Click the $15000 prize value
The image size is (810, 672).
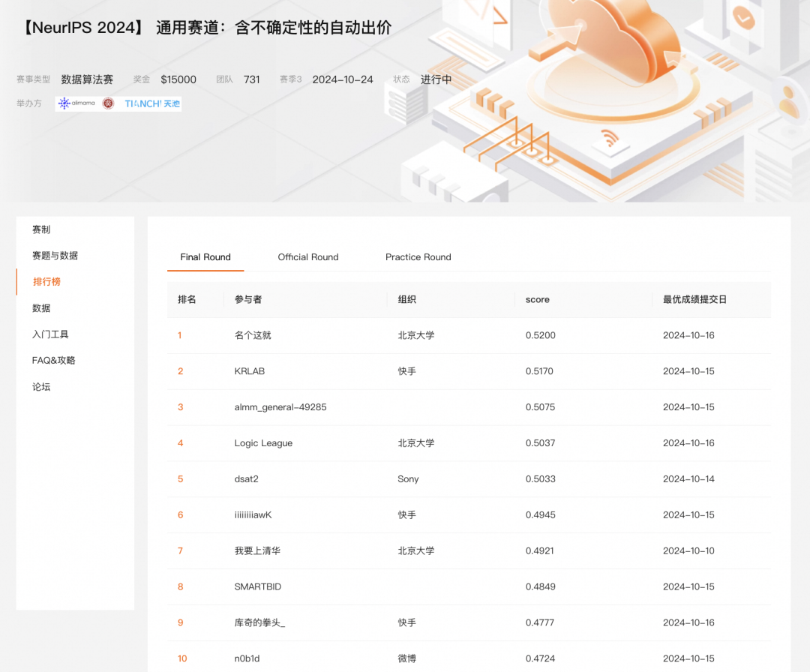coord(178,79)
